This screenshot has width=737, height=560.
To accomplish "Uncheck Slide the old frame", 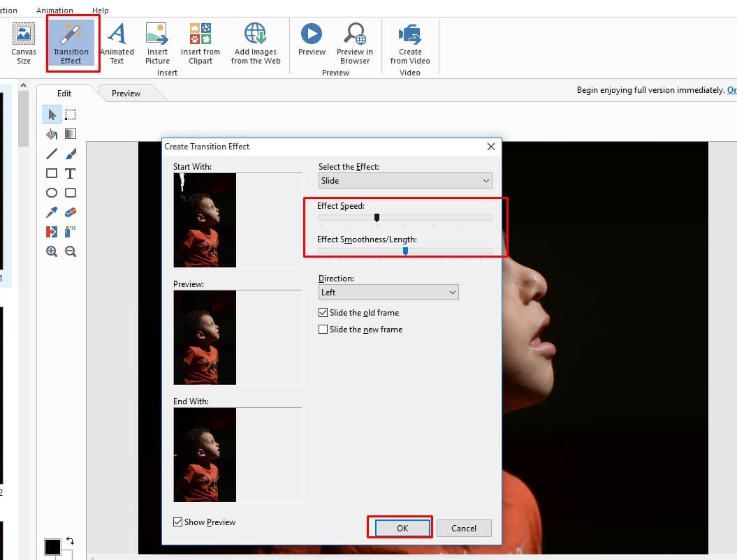I will pyautogui.click(x=323, y=313).
